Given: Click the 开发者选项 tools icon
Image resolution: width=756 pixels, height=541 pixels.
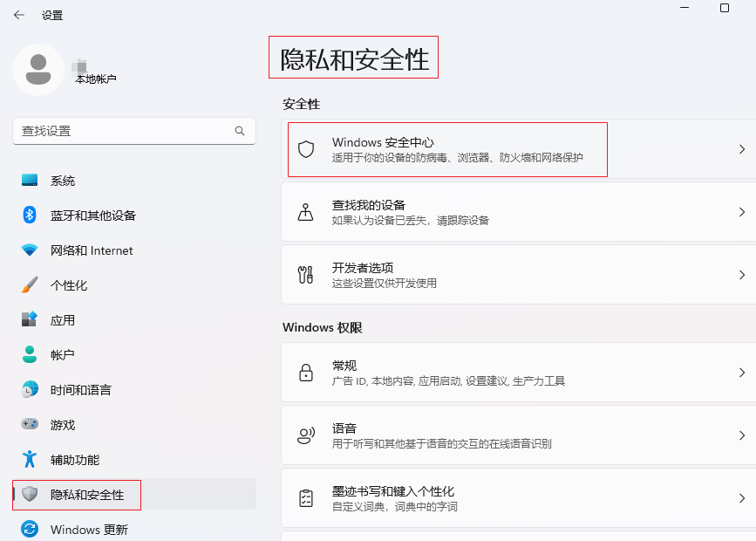Looking at the screenshot, I should tap(306, 275).
